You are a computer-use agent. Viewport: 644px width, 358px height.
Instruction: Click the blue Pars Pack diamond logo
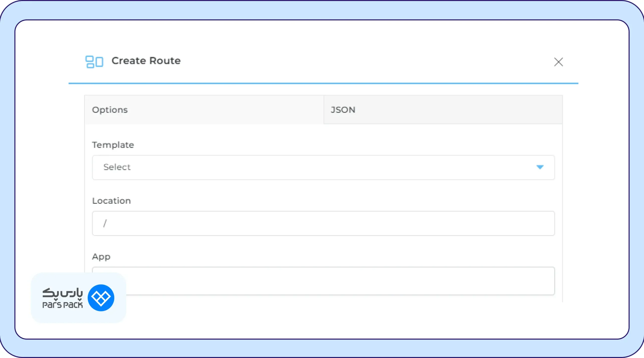[101, 298]
